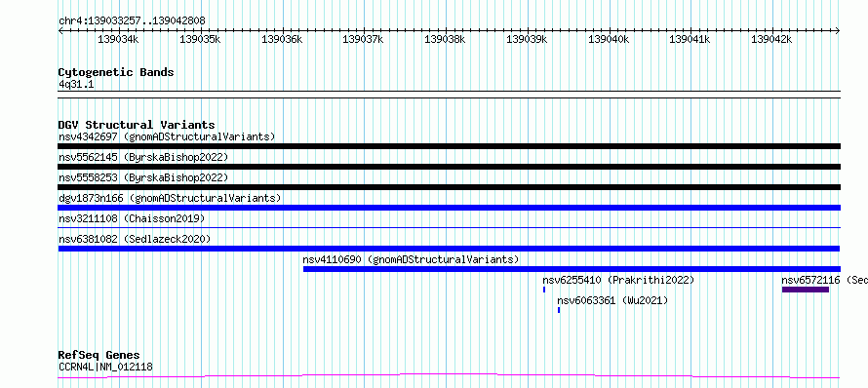Open variant nsv5558253 label
This screenshot has width=868, height=388.
coord(143,177)
